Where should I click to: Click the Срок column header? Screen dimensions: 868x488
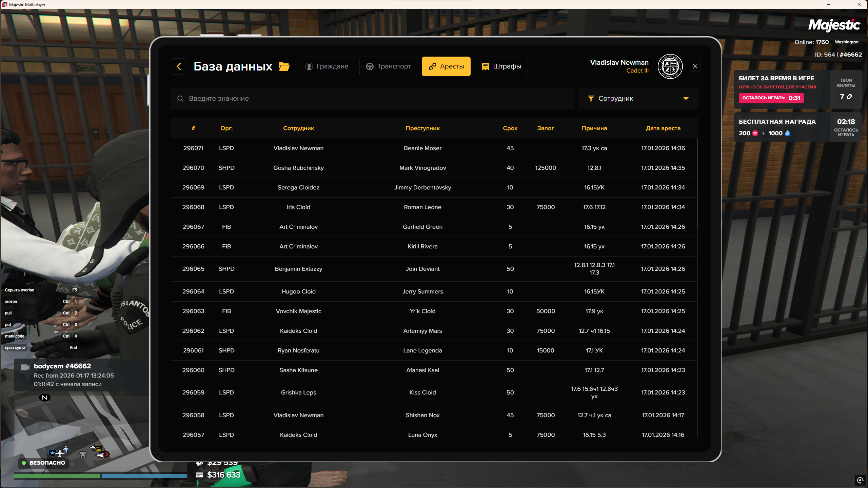click(x=510, y=128)
